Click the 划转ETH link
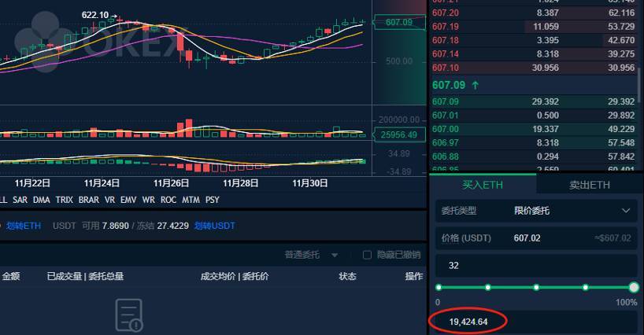644x335 pixels. pyautogui.click(x=24, y=226)
